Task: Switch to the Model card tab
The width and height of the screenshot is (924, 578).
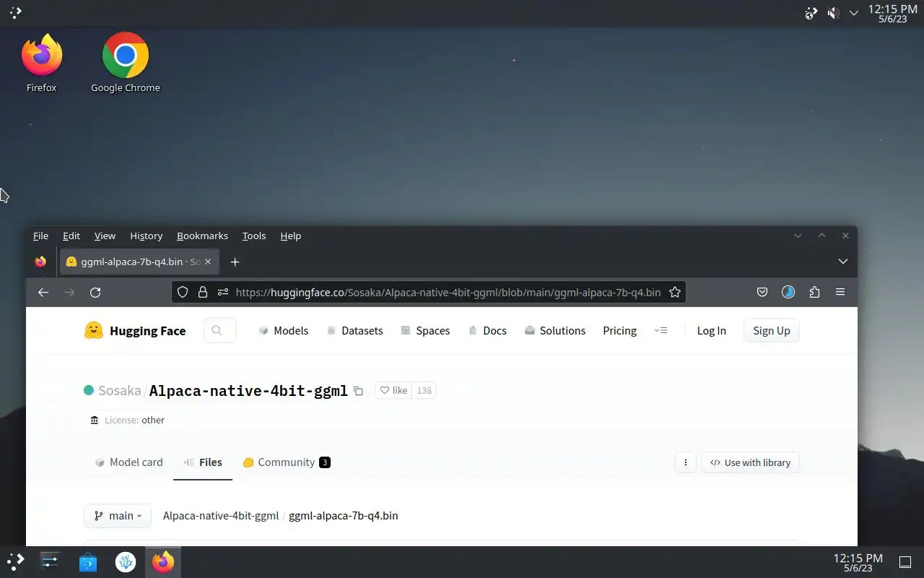Action: [128, 462]
